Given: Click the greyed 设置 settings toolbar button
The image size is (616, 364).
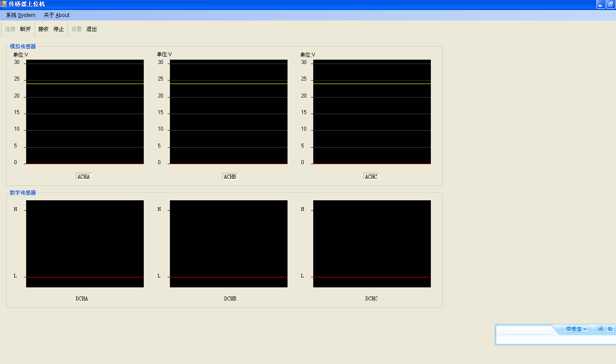Looking at the screenshot, I should [x=76, y=29].
